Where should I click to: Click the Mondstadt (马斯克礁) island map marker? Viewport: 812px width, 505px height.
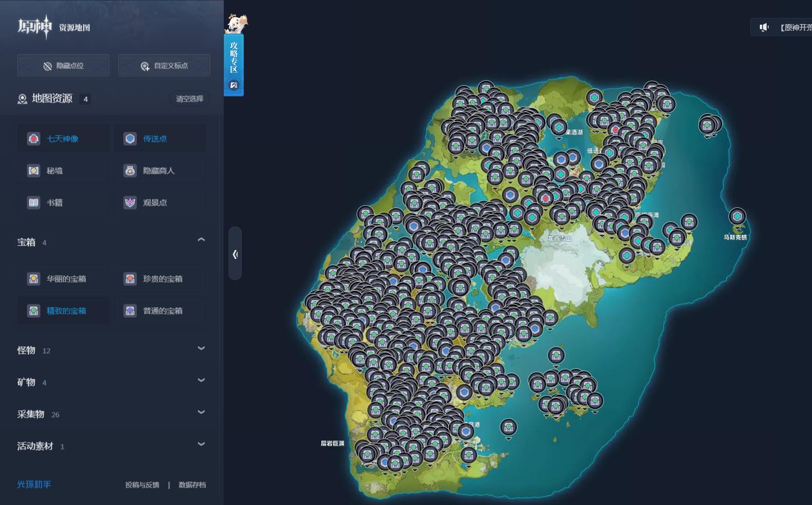(737, 217)
